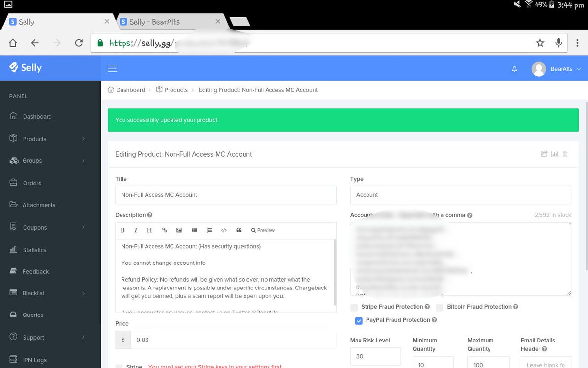Insert code block in the description editor
Screen dimensions: 588x368
click(224, 230)
